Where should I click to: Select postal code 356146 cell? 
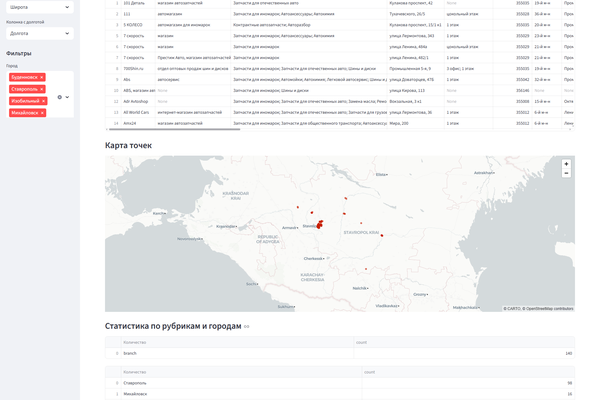point(512,91)
